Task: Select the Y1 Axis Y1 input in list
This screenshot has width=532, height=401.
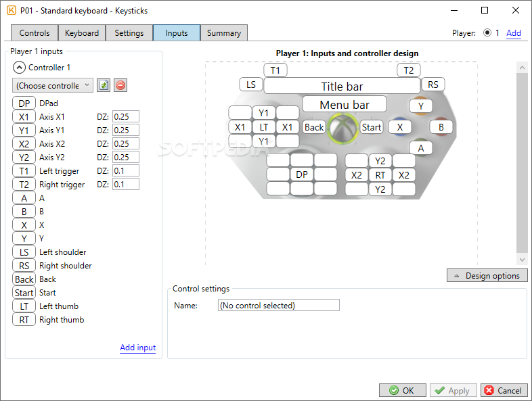Action: pos(24,130)
